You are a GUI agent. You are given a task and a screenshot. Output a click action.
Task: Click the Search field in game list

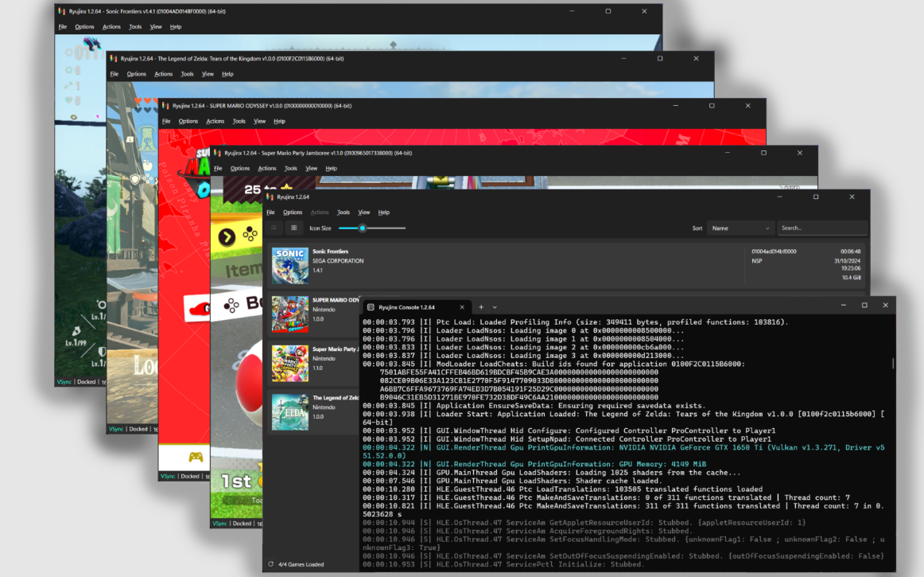click(x=822, y=228)
